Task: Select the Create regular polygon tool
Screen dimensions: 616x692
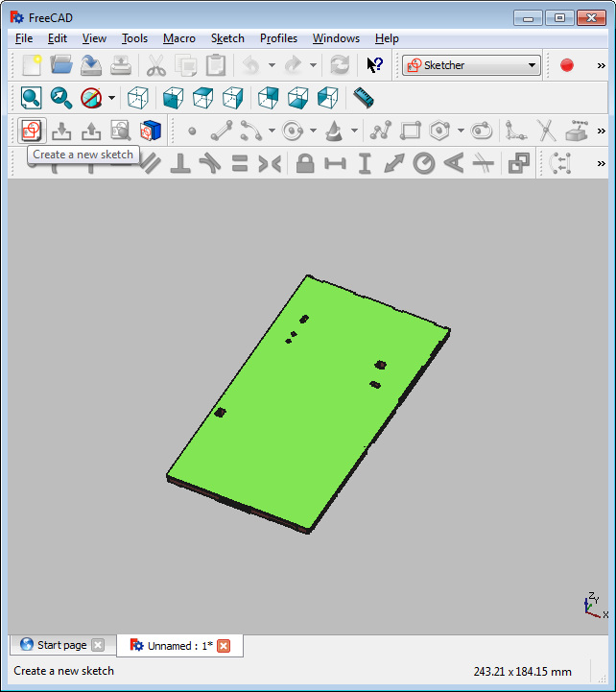Action: pyautogui.click(x=439, y=131)
